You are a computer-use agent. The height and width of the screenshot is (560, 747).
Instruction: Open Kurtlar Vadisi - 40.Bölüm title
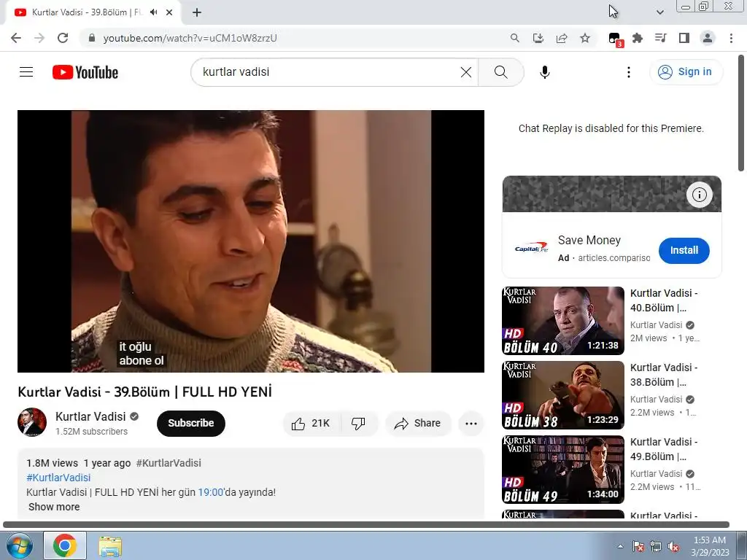click(x=664, y=300)
